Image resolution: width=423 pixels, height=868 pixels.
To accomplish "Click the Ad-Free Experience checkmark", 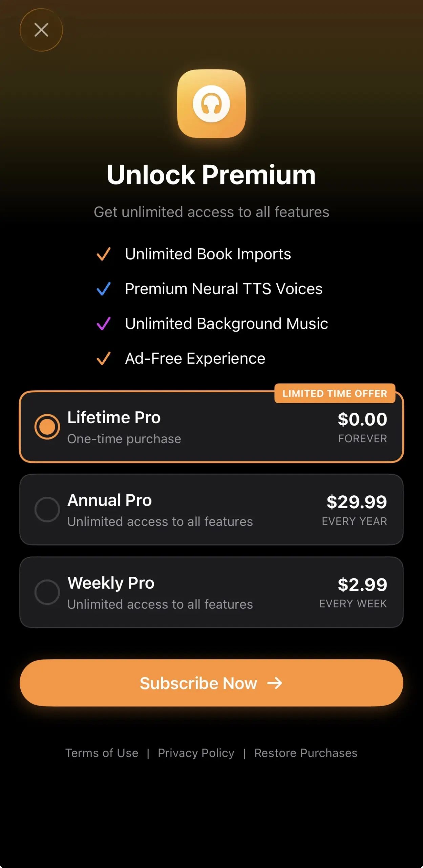I will click(104, 358).
